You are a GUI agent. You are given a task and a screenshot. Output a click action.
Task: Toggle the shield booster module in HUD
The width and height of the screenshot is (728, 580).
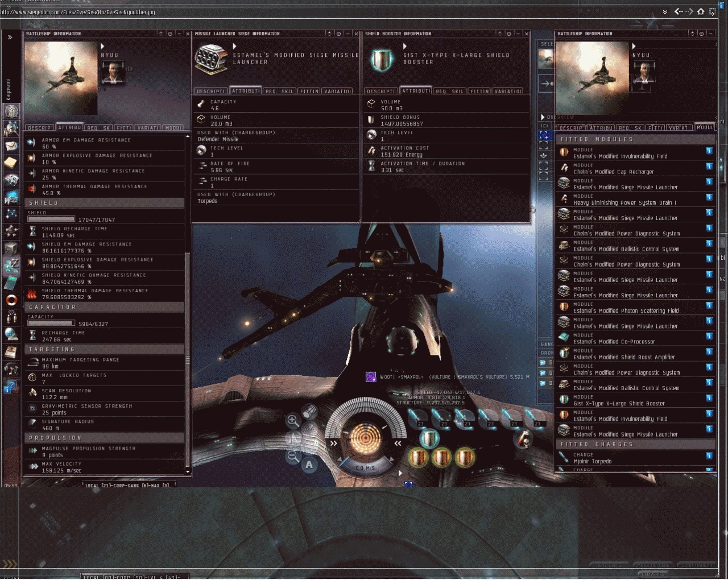tap(429, 438)
